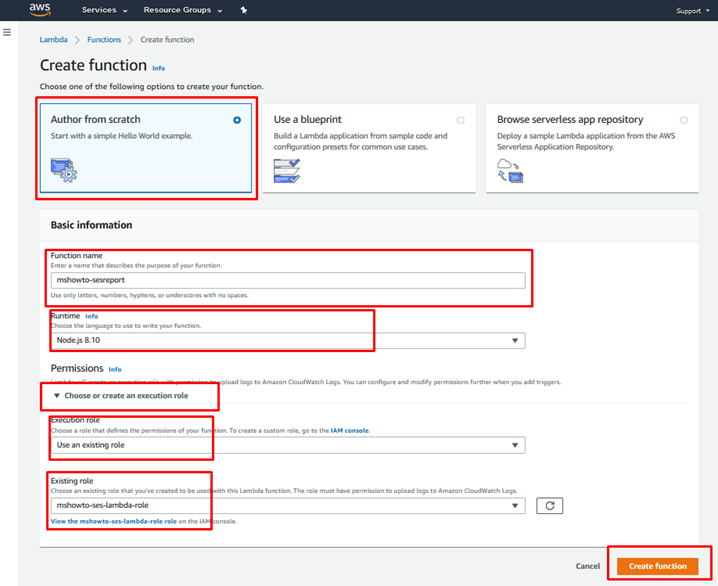Open the Services menu
This screenshot has height=586, width=718.
[x=104, y=10]
